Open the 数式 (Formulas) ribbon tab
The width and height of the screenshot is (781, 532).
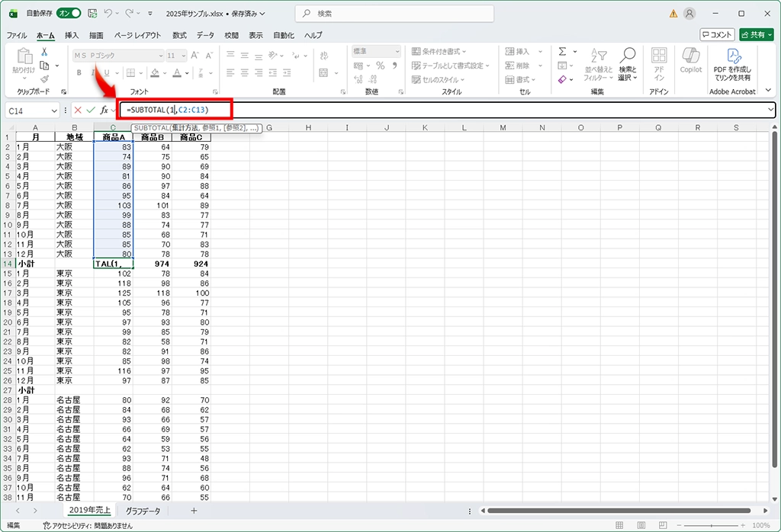tap(179, 35)
